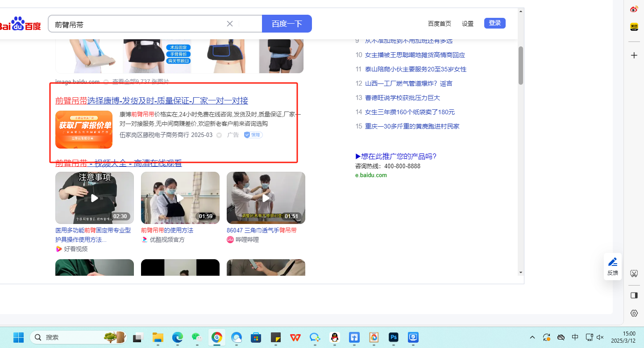The image size is (644, 348).
Task: Expand the dropdown arrow beside the ad date
Action: pos(219,135)
